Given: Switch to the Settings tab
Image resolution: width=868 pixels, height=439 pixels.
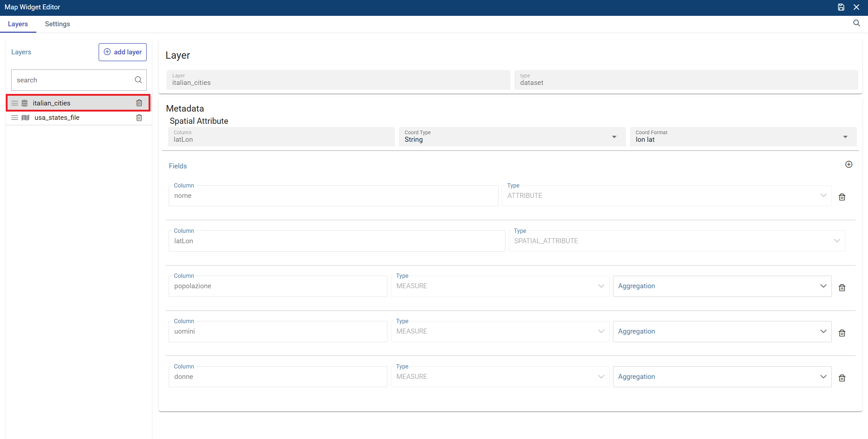Looking at the screenshot, I should coord(58,24).
